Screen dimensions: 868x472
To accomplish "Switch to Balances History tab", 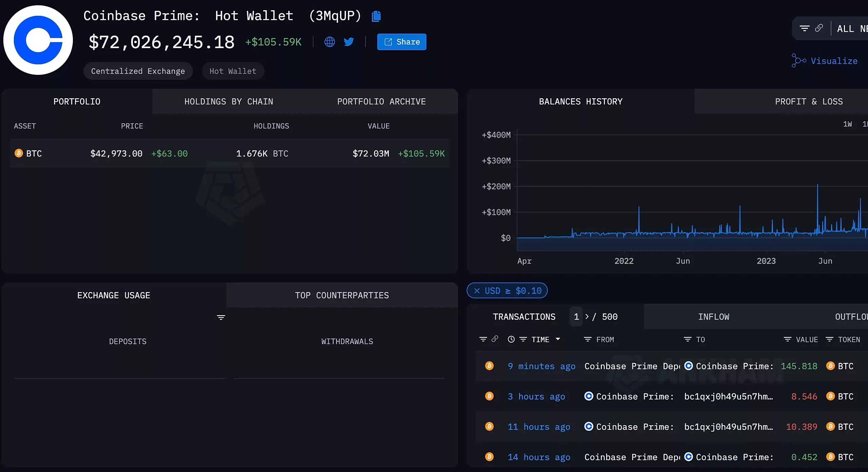I will 580,101.
